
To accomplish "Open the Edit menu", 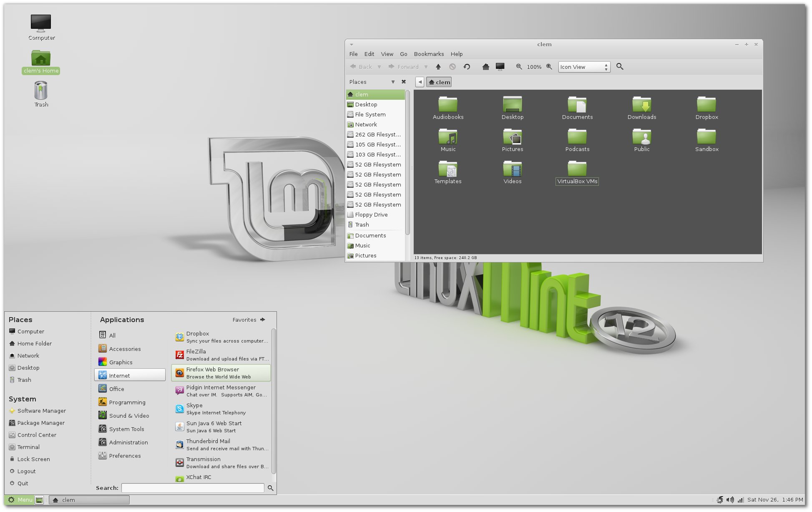I will (x=369, y=54).
